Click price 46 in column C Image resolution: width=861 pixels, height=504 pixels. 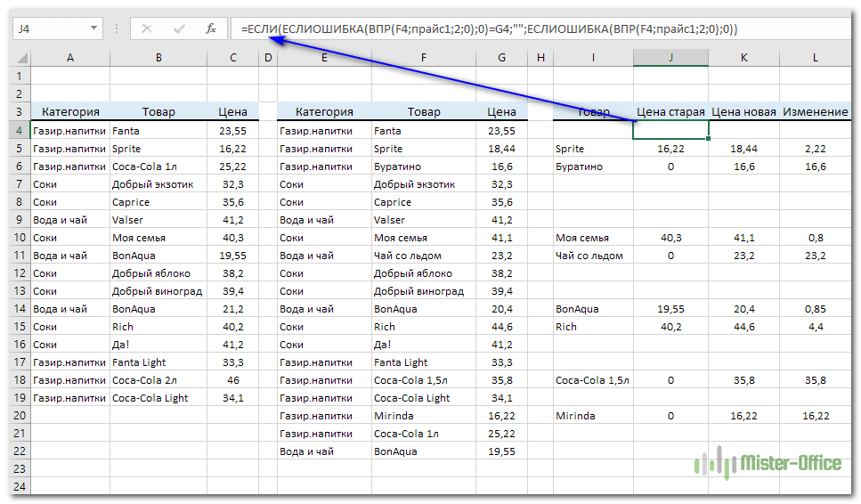pyautogui.click(x=232, y=380)
